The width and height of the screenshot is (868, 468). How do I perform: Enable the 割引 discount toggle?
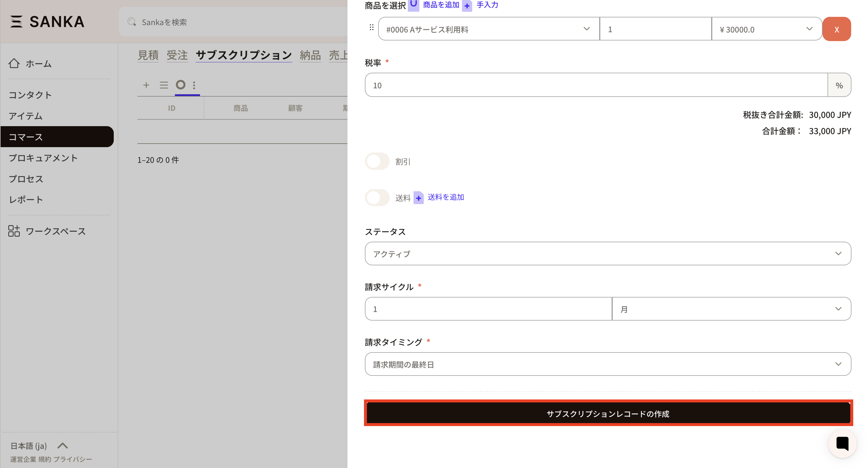tap(377, 161)
